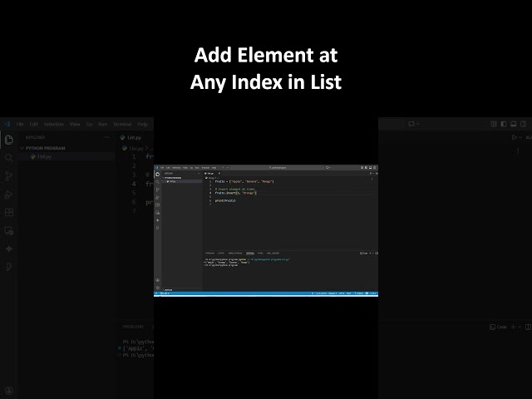Image resolution: width=532 pixels, height=399 pixels.
Task: Select List.py editor tab in dimmed background
Action: tap(135, 137)
